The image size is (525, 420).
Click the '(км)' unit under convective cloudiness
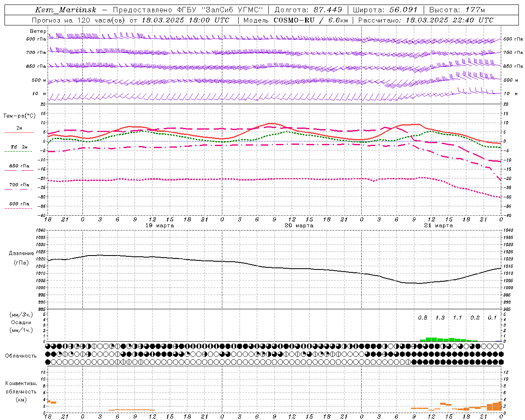click(21, 399)
